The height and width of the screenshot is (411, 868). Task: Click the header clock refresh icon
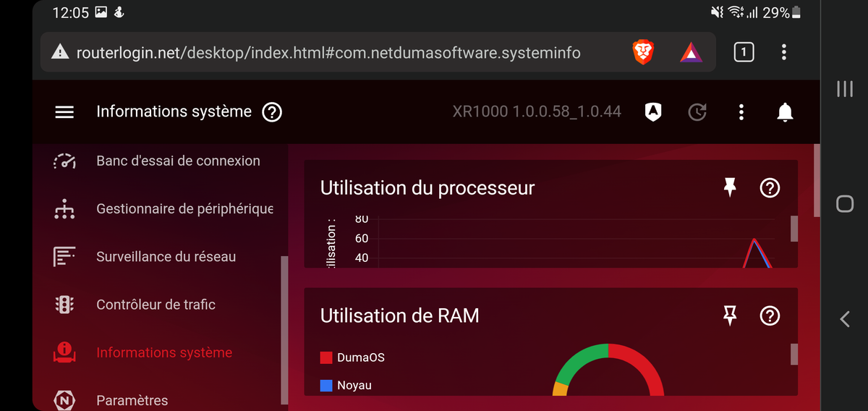coord(697,112)
